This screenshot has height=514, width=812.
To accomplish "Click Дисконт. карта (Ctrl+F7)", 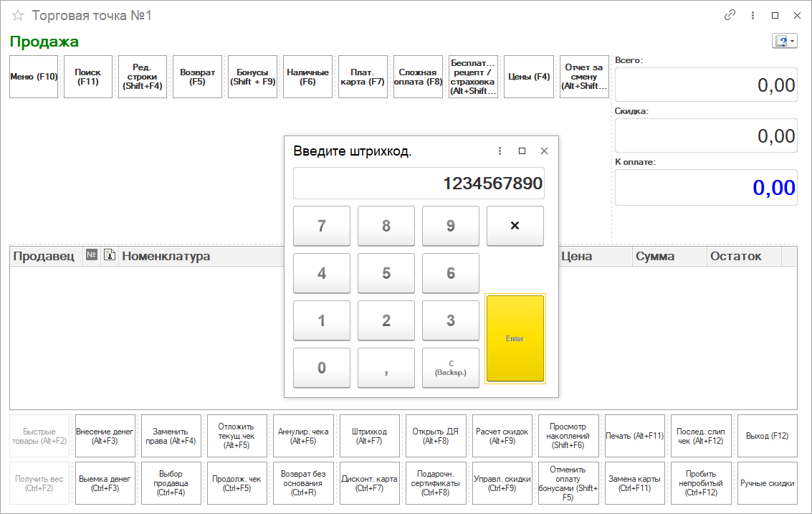I will (369, 483).
